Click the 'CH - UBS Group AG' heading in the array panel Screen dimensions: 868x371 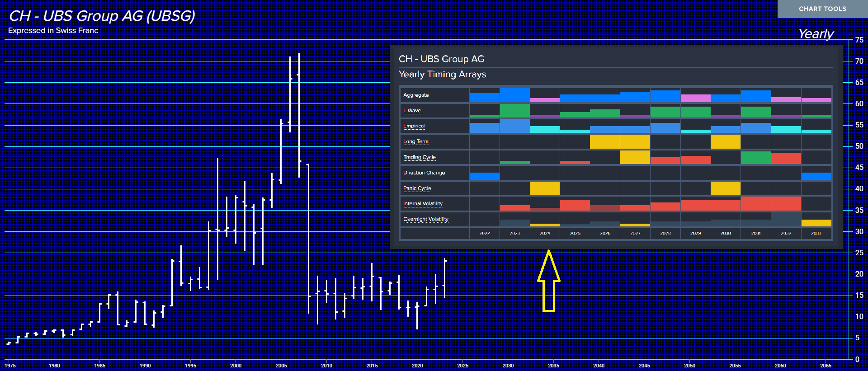(441, 59)
